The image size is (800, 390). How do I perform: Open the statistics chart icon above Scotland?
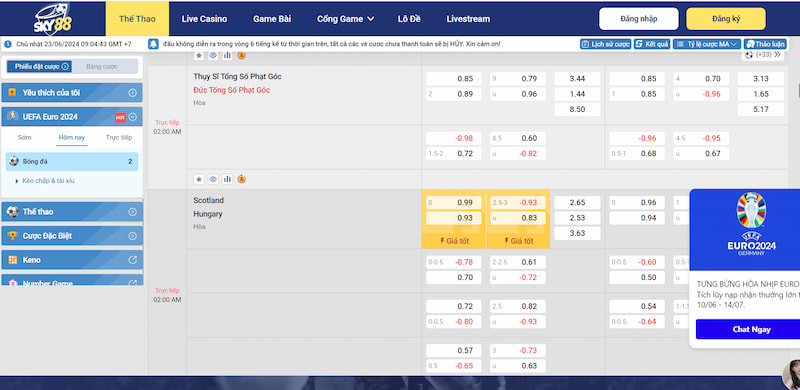coord(227,179)
